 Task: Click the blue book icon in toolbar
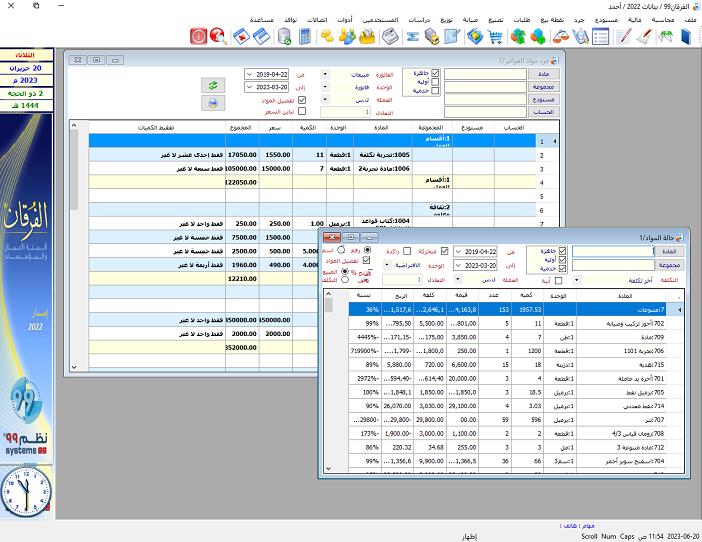[x=686, y=37]
